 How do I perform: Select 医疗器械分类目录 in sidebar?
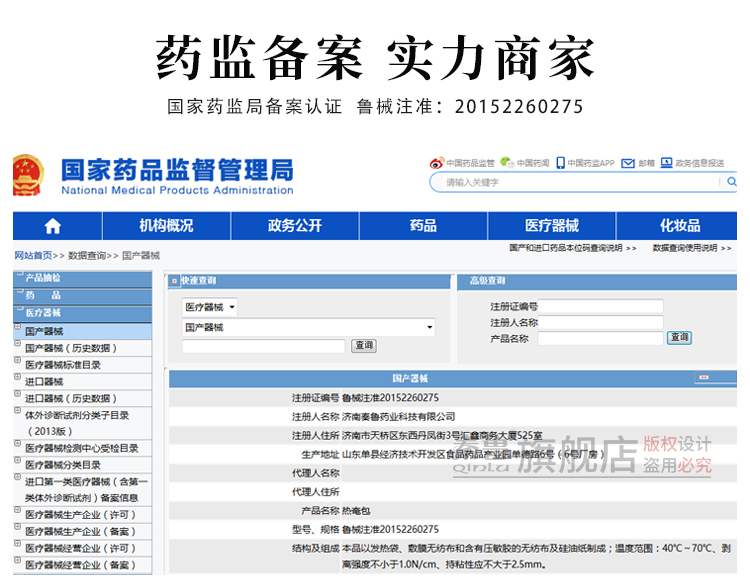pyautogui.click(x=63, y=465)
